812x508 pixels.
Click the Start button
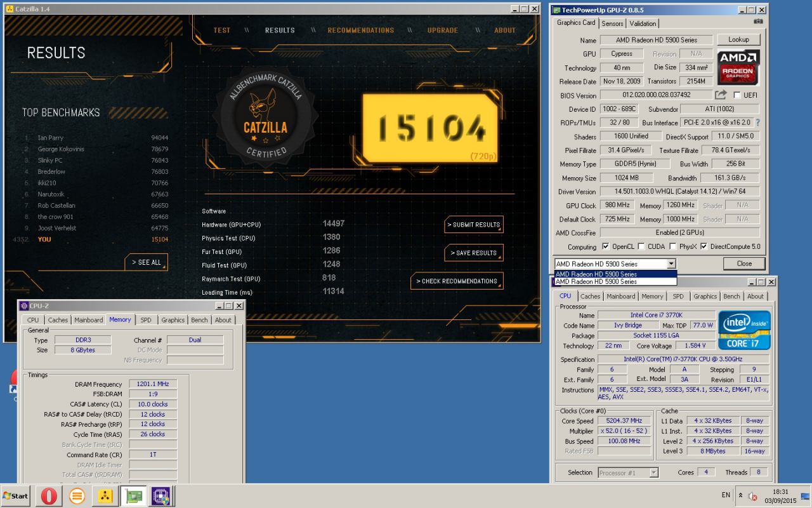tap(16, 496)
